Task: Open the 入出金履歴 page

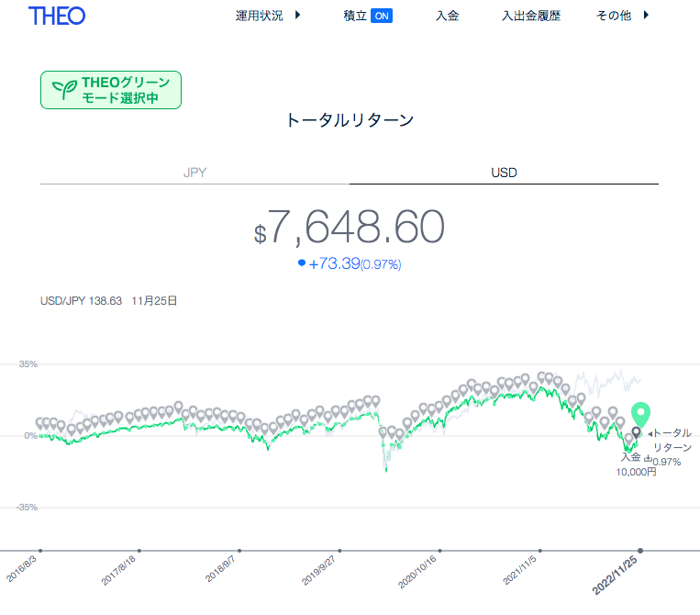Action: click(531, 16)
